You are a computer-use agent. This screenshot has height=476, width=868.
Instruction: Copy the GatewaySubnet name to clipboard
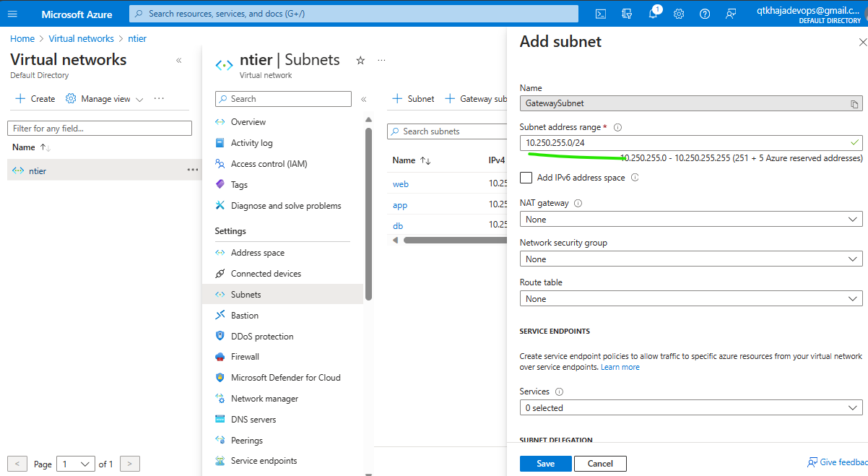(x=854, y=104)
